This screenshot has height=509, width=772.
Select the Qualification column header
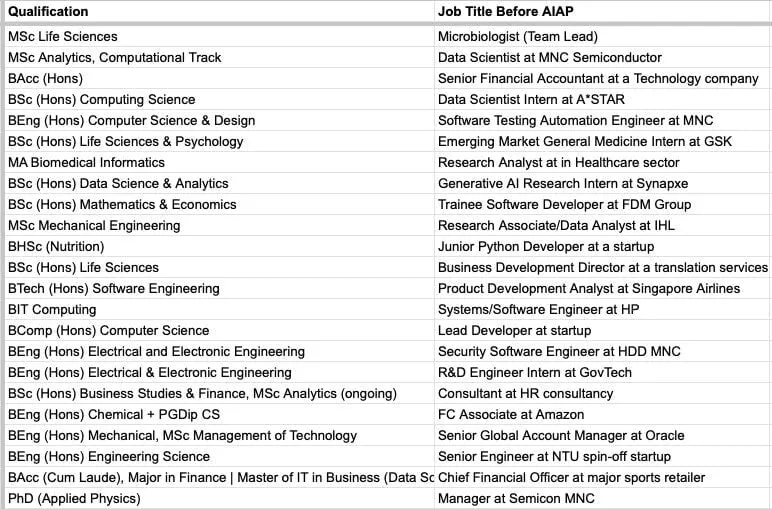219,11
